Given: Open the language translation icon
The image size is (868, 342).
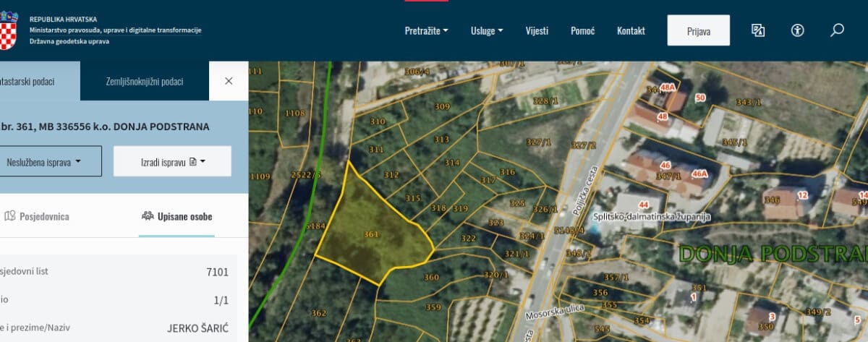Looking at the screenshot, I should tap(757, 30).
